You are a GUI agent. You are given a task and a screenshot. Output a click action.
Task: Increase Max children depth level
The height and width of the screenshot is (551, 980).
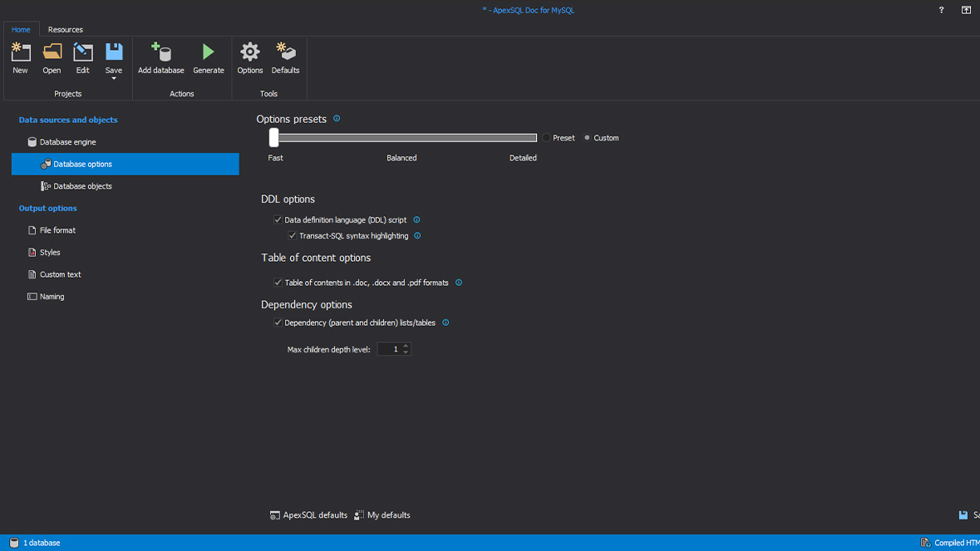point(406,346)
